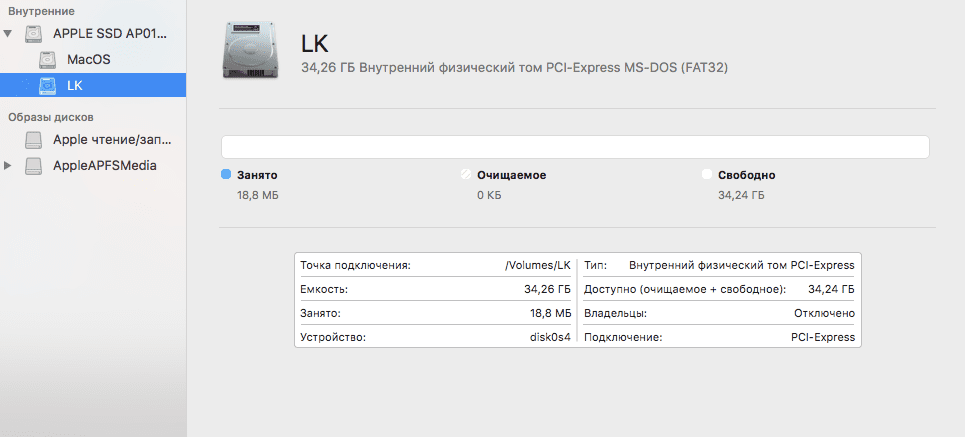Select APPLE SSD AP01 row
The height and width of the screenshot is (437, 965).
(x=93, y=34)
